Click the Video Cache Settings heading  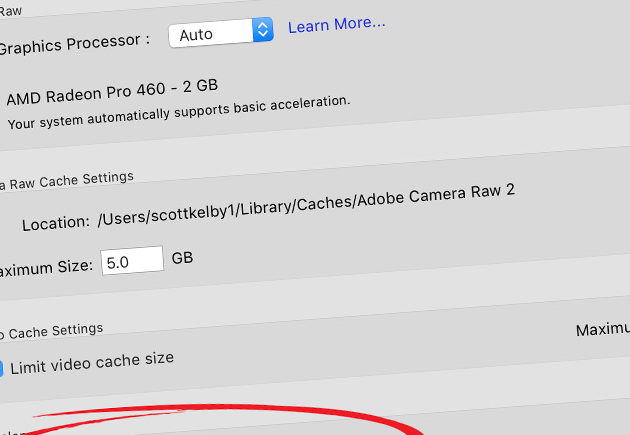click(x=51, y=331)
